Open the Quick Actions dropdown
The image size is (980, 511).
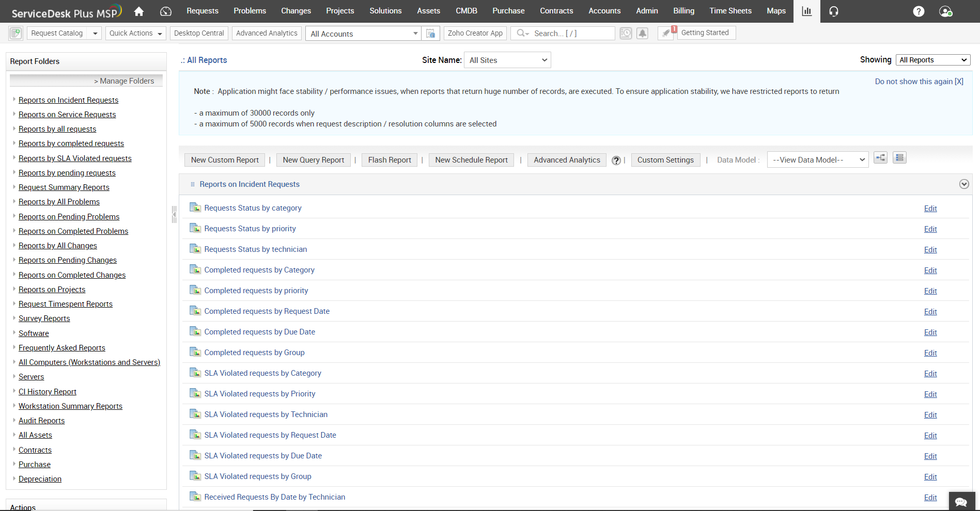point(135,33)
